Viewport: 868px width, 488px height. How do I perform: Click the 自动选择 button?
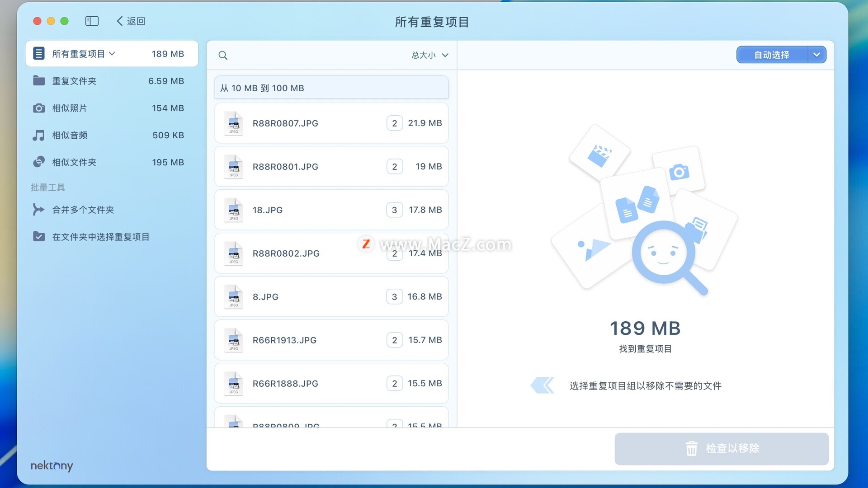[772, 55]
